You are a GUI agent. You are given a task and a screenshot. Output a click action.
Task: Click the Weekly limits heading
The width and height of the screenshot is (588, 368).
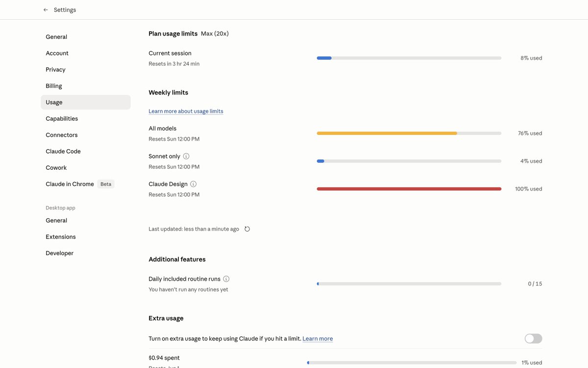click(168, 92)
